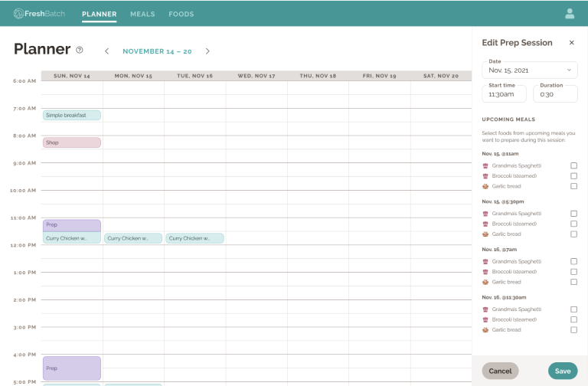Switch to the Meals tab
This screenshot has width=588, height=386.
click(x=142, y=14)
